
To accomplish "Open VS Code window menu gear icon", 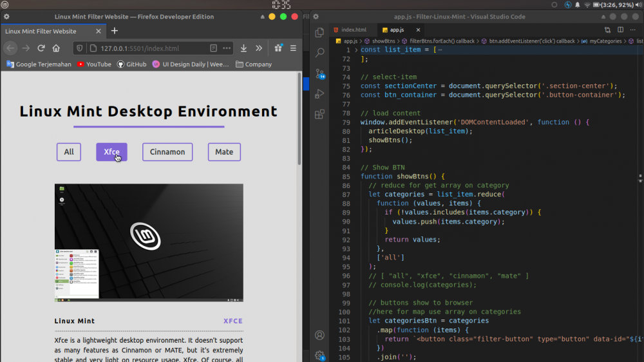I will [x=316, y=17].
